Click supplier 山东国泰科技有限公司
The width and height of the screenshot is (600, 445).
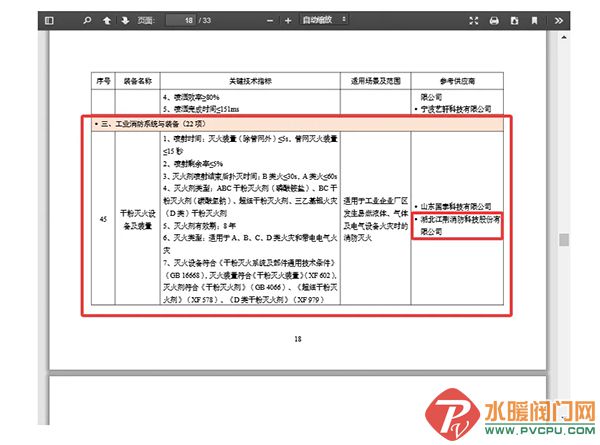coord(456,206)
